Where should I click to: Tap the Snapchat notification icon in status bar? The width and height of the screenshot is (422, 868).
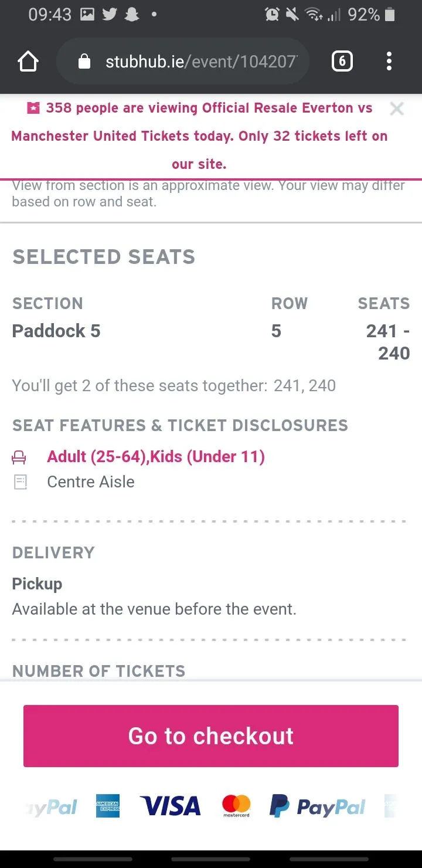pos(132,15)
